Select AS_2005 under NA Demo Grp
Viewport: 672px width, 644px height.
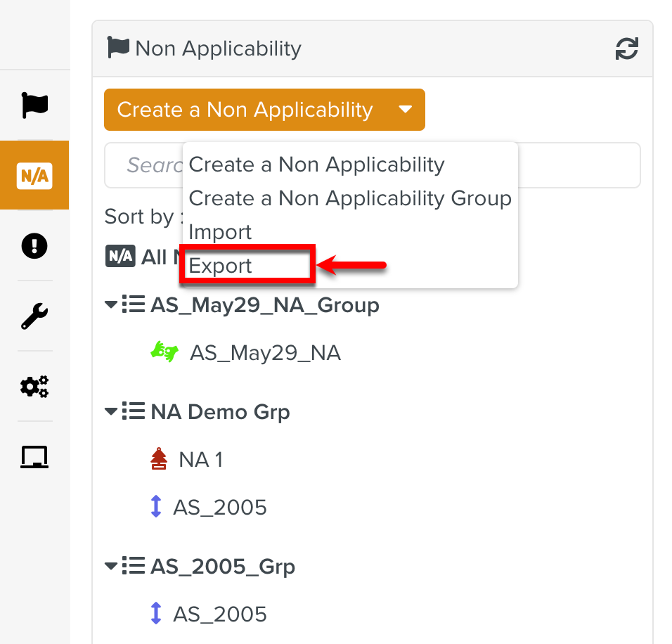click(x=220, y=508)
